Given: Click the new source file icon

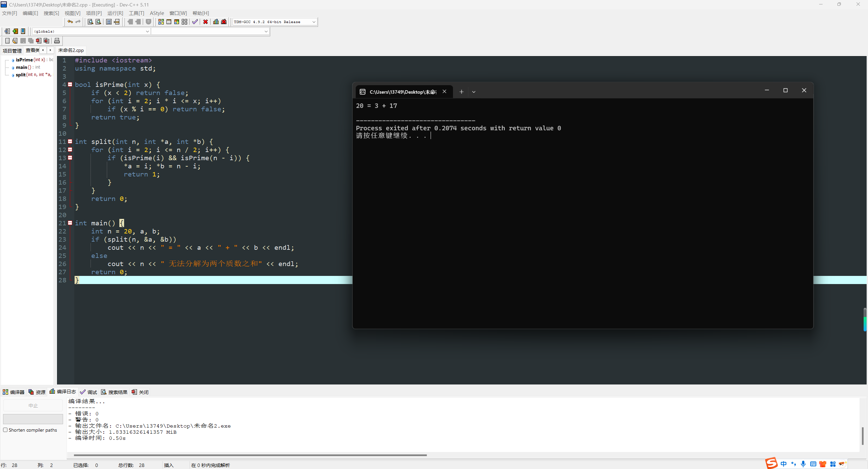Looking at the screenshot, I should pyautogui.click(x=7, y=41).
